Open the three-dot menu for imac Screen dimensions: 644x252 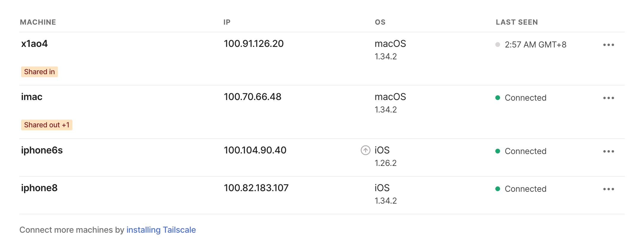pyautogui.click(x=608, y=98)
